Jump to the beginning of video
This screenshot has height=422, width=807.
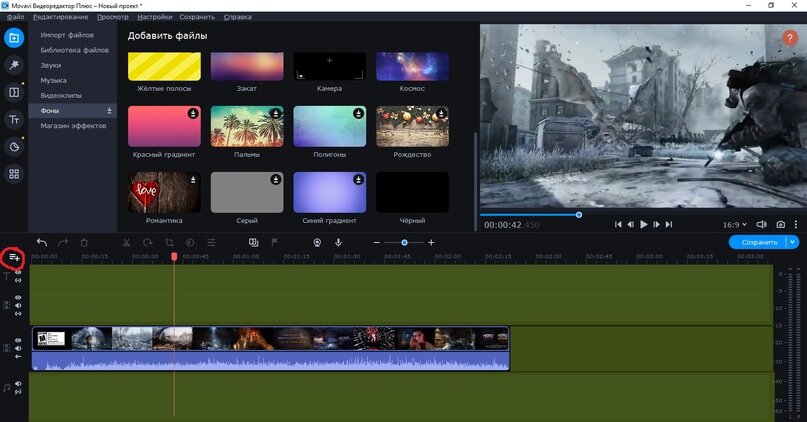[x=618, y=224]
